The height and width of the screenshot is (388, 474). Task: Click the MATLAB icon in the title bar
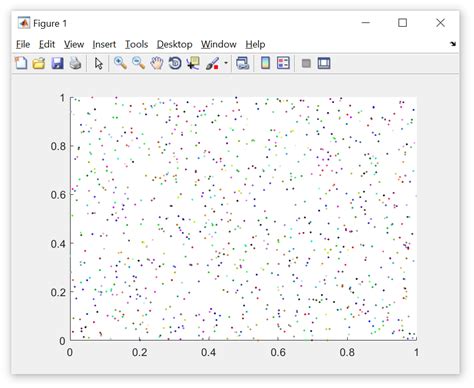pos(24,23)
